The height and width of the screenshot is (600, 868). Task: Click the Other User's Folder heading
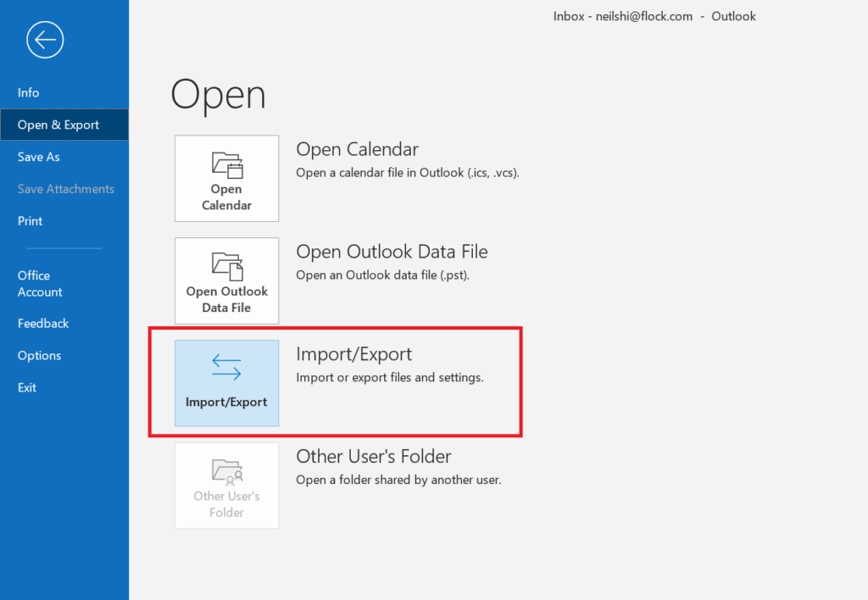click(x=374, y=457)
